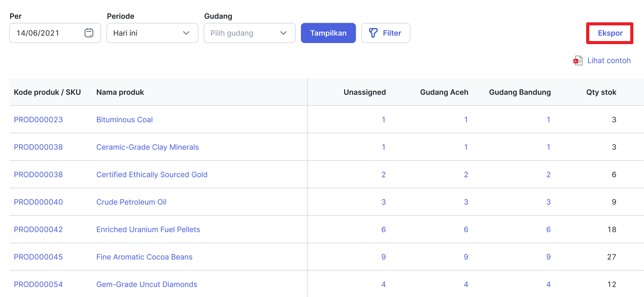This screenshot has width=644, height=297.
Task: Click the SKU code in the Certified Ethically Sourced Gold row
Action: coord(39,174)
